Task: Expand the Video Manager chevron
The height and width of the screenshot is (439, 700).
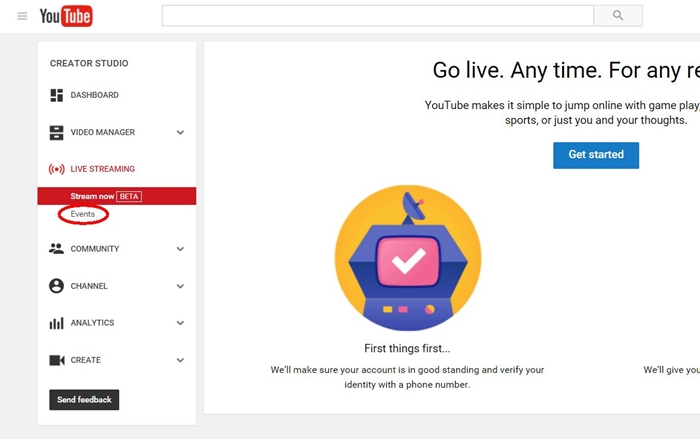Action: click(180, 132)
